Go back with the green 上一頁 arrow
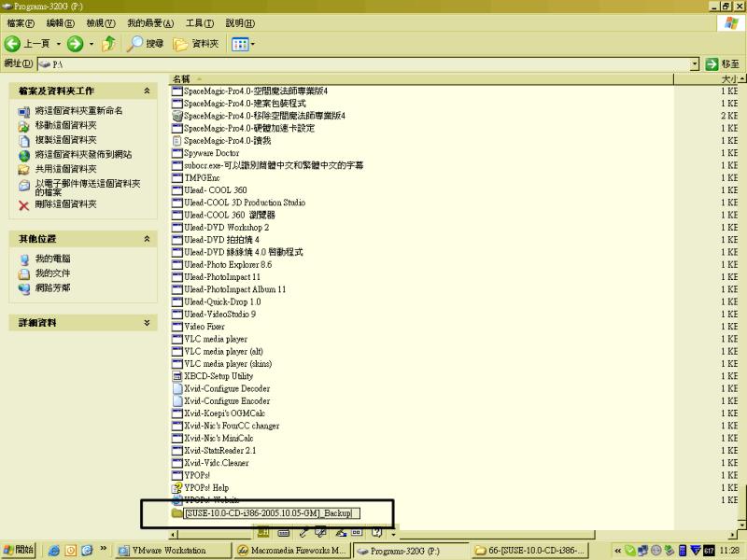The image size is (747, 560). (x=12, y=44)
